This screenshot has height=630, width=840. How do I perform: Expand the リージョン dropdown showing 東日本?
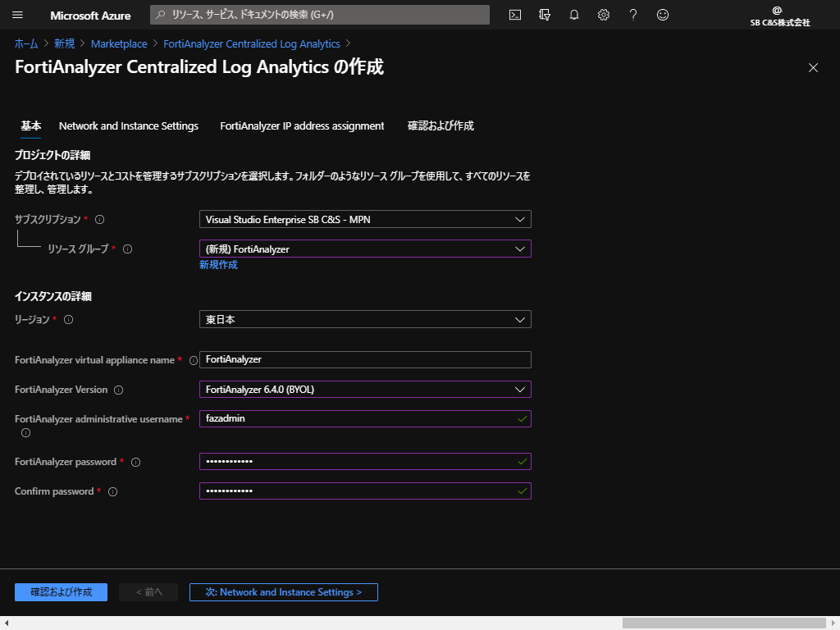(x=365, y=319)
